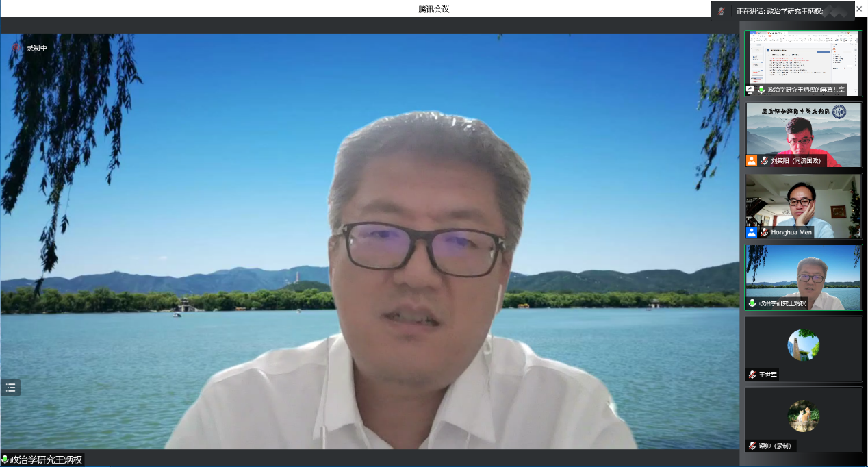The width and height of the screenshot is (868, 467).
Task: Click the green microphone icon beside 政治学研究王炳权 at bottom-left
Action: pyautogui.click(x=5, y=459)
